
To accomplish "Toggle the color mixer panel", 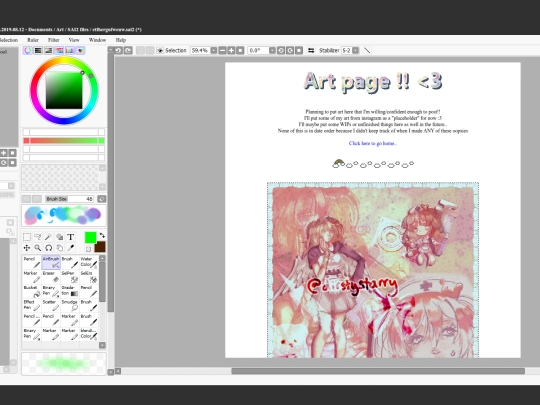I will (59, 50).
